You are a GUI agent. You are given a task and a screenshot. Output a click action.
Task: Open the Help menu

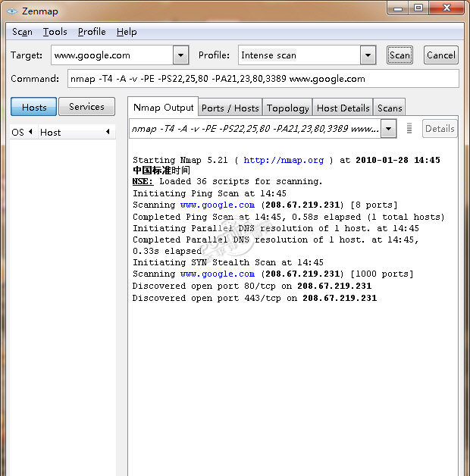point(127,32)
